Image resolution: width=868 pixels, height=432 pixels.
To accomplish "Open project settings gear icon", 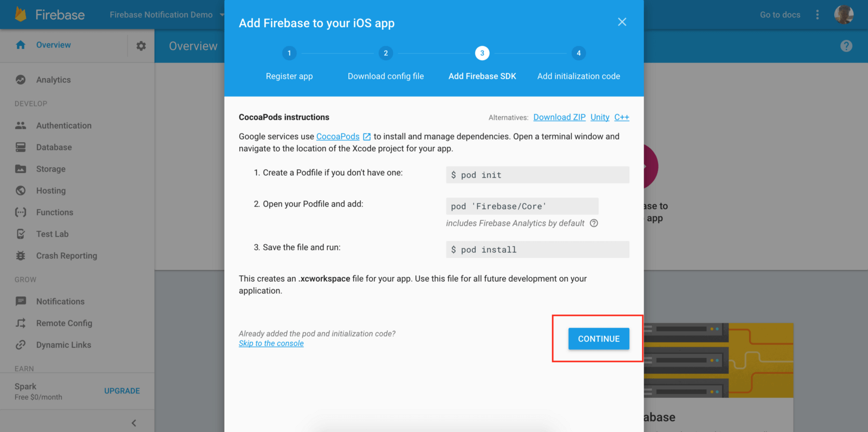I will 141,46.
